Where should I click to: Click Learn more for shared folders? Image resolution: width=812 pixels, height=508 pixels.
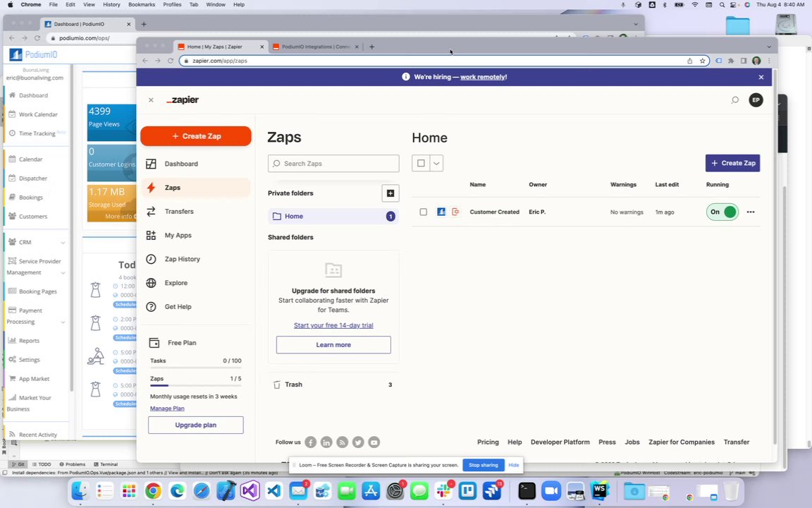[333, 345]
